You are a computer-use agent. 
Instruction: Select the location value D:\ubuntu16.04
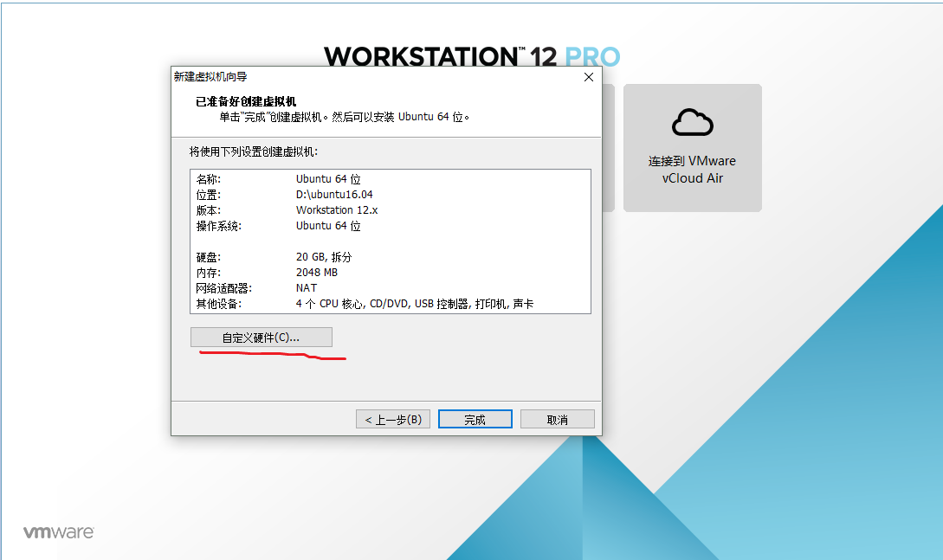click(334, 195)
